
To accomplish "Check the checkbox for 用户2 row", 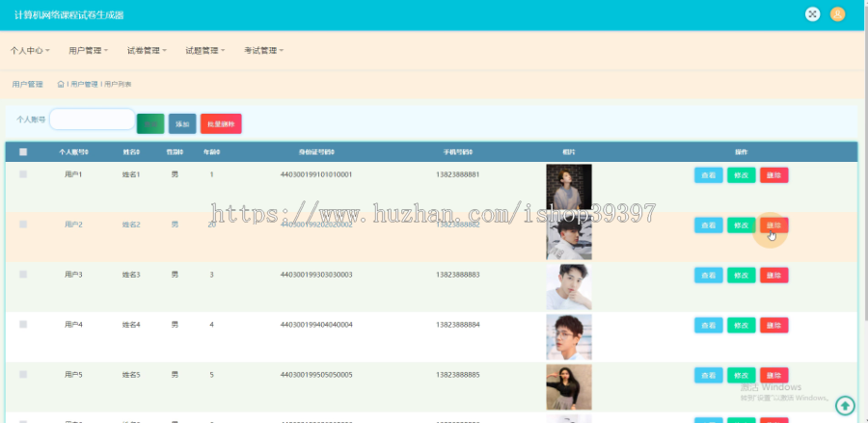I will [x=23, y=224].
